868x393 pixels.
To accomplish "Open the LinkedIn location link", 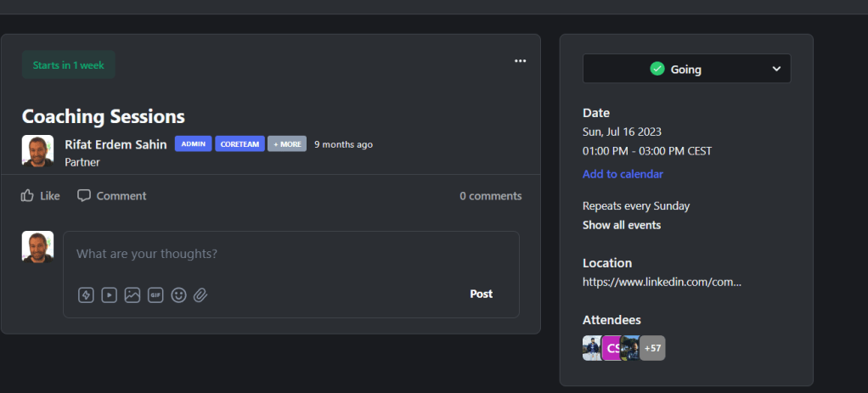I will 662,282.
